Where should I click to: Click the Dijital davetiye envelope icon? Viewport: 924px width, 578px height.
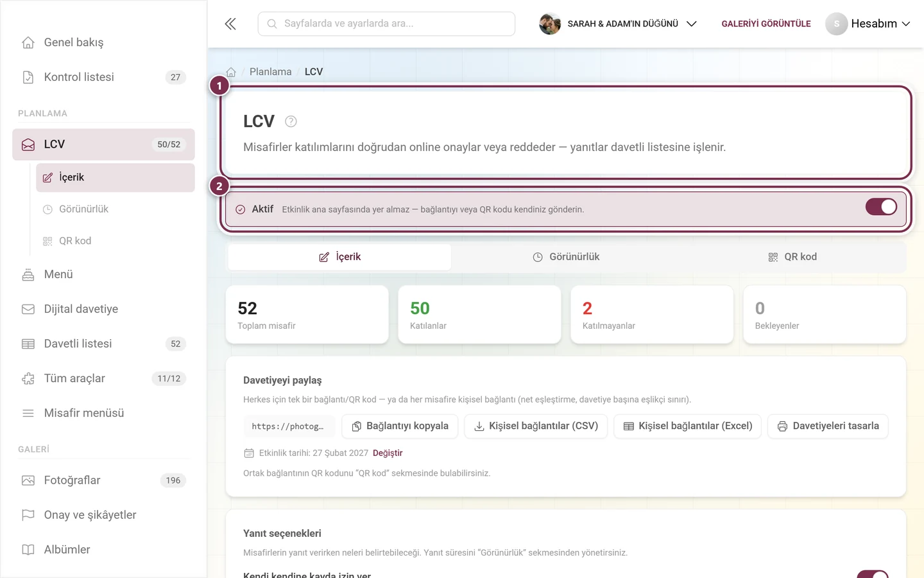point(28,309)
